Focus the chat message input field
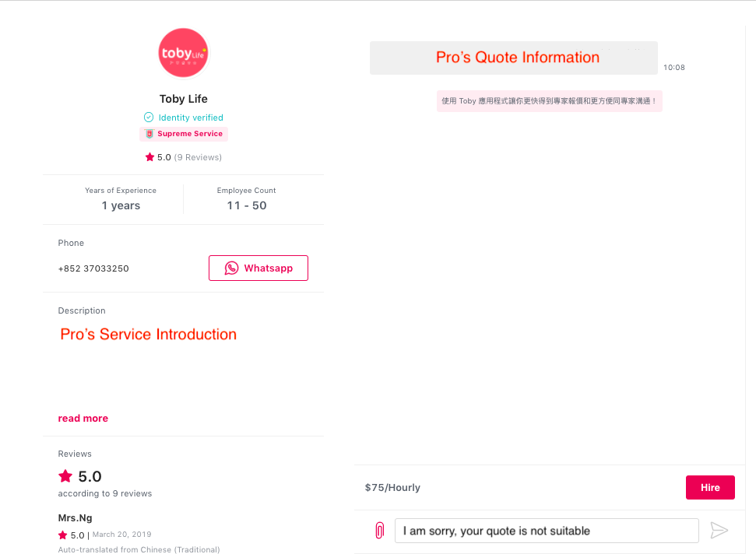This screenshot has width=756, height=554. 547,531
